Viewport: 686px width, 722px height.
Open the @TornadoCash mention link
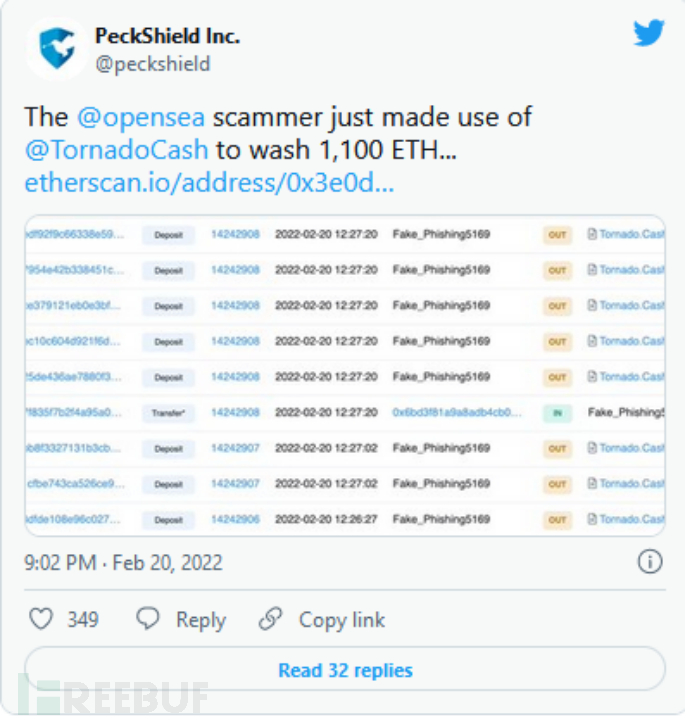click(117, 150)
